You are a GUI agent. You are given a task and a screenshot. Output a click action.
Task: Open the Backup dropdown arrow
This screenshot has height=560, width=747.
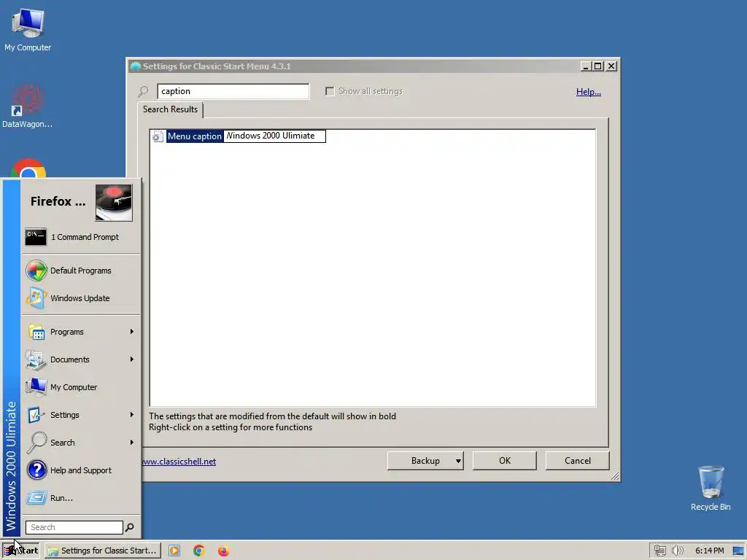458,461
